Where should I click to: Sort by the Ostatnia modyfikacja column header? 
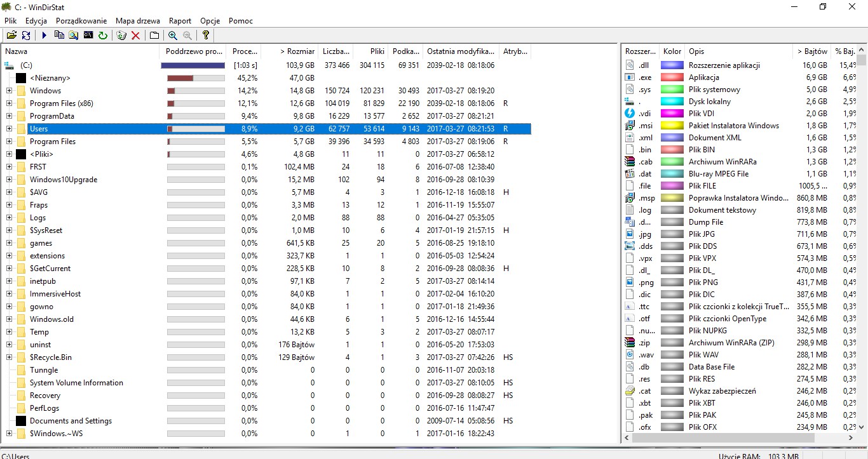461,51
